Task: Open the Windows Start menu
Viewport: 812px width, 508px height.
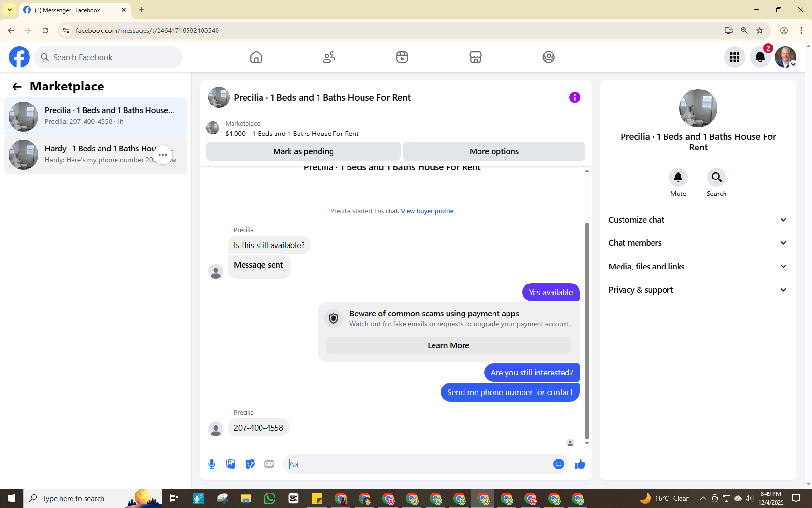Action: [12, 498]
